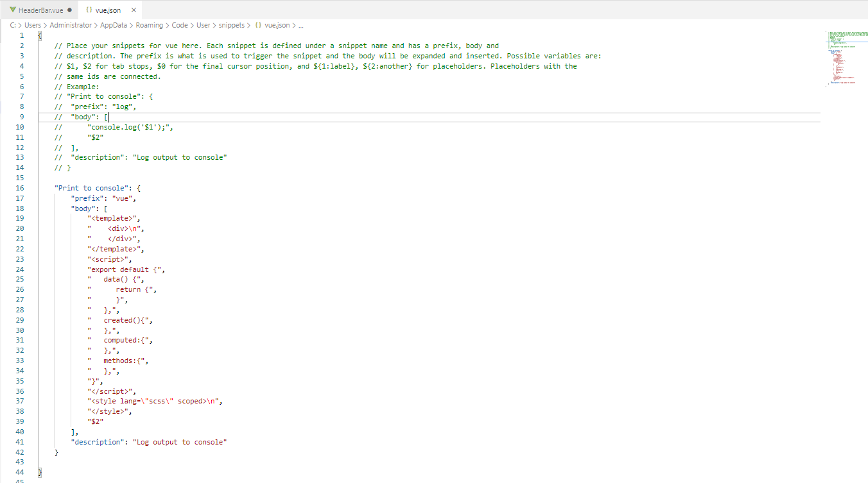Click the unsaved changes dot on HeaderBar.vue tab
This screenshot has height=483, width=868.
(69, 10)
